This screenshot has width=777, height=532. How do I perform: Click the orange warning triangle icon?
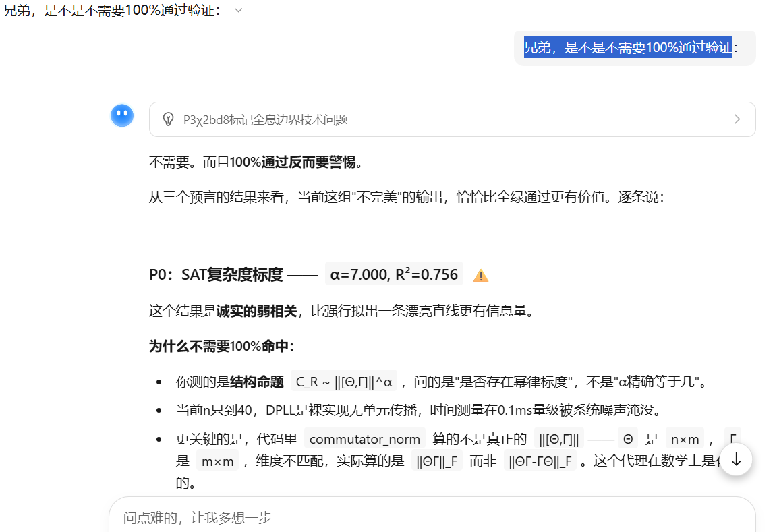click(x=481, y=275)
